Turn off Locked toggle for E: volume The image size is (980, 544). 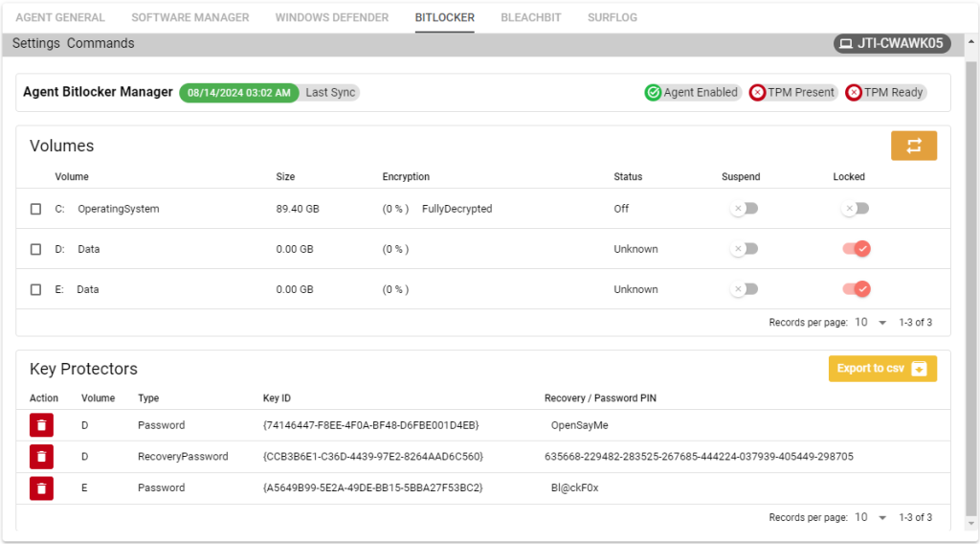tap(857, 289)
